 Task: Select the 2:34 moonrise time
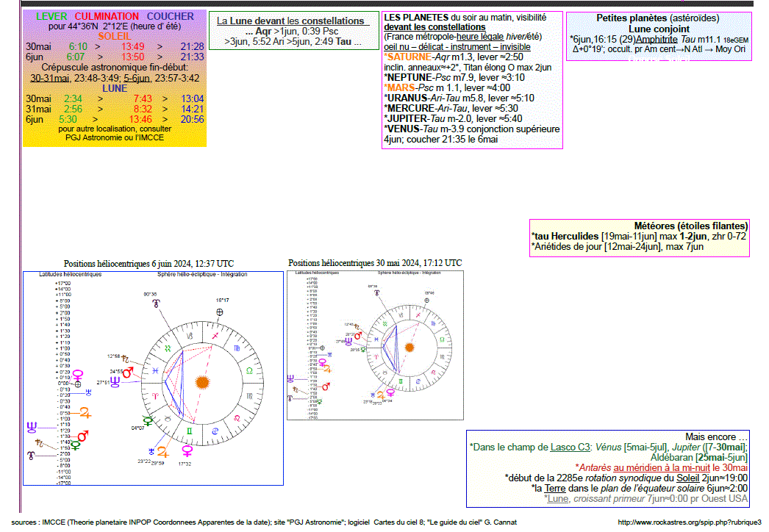(73, 98)
